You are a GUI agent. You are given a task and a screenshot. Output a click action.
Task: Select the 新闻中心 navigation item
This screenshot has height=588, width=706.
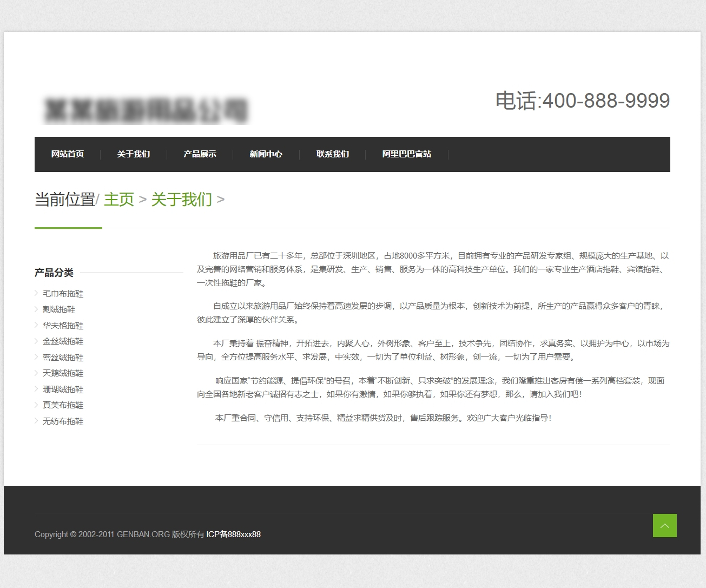point(266,154)
